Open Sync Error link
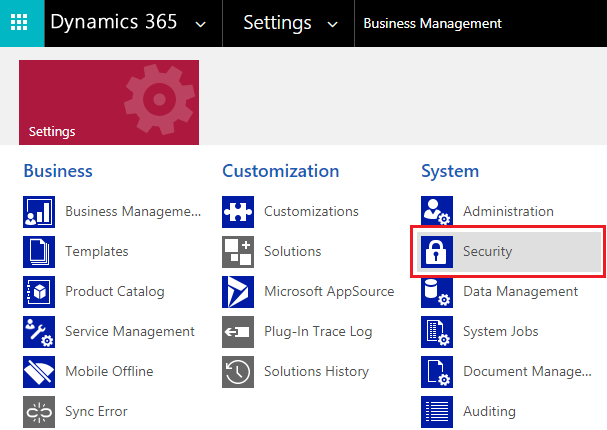This screenshot has width=607, height=430. 96,411
